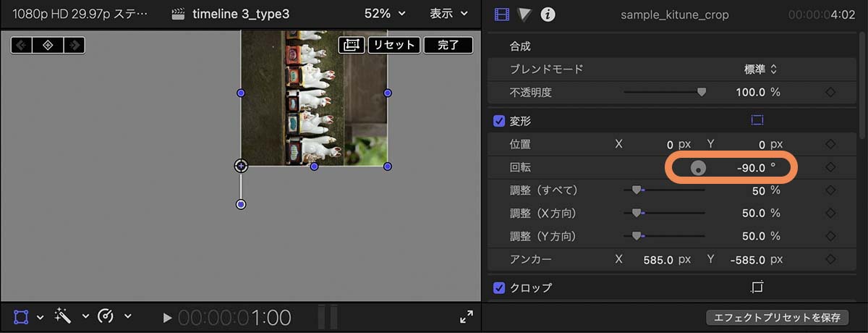Select the transform tool in viewer toolbar
868x333 pixels.
coord(22,316)
